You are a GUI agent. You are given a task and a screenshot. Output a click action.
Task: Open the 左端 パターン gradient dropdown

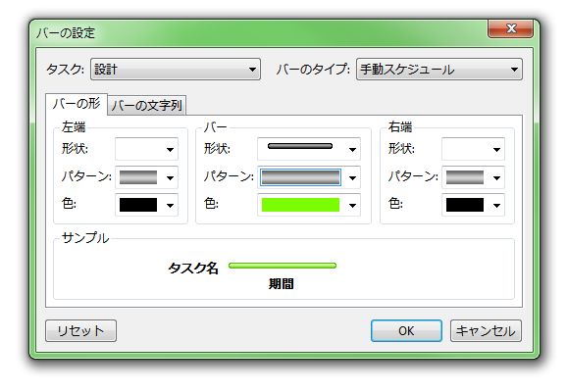click(x=146, y=177)
